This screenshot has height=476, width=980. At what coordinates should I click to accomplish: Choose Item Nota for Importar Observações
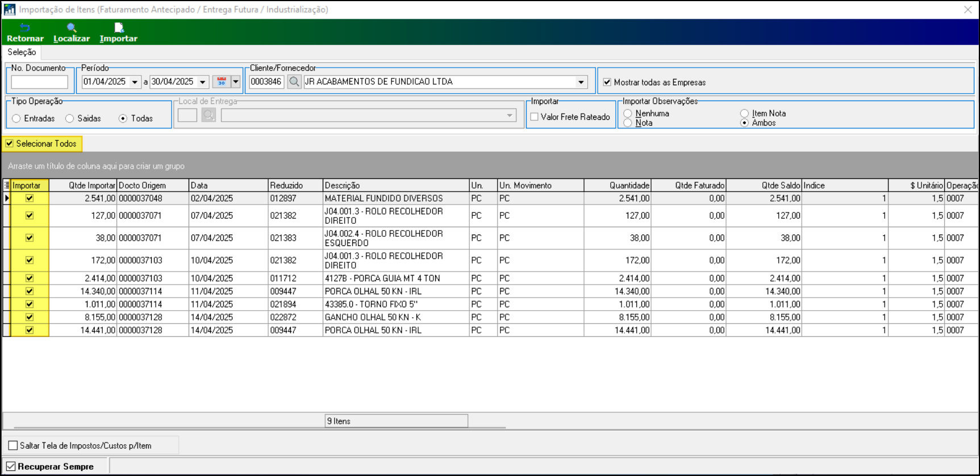tap(744, 114)
